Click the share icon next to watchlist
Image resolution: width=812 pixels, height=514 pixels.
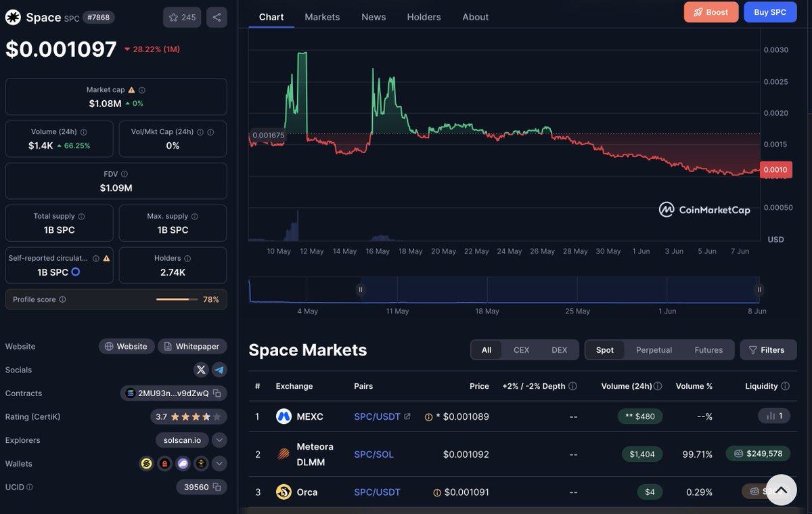[217, 17]
